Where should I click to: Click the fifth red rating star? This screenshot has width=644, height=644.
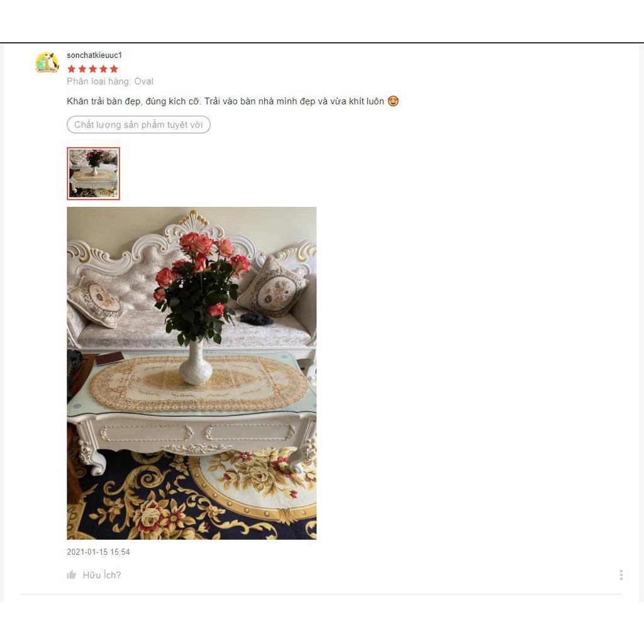(x=114, y=69)
